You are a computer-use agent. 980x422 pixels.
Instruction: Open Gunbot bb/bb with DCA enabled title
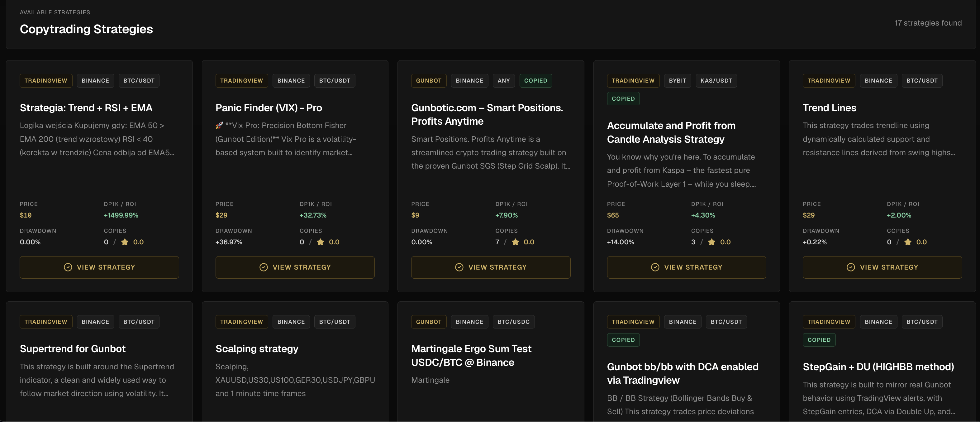683,373
